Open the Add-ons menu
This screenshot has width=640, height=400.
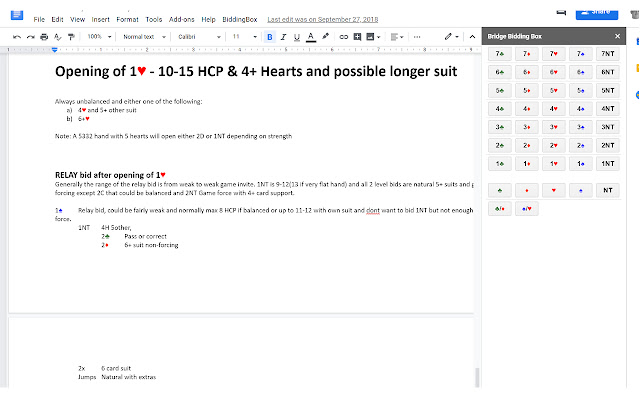182,19
